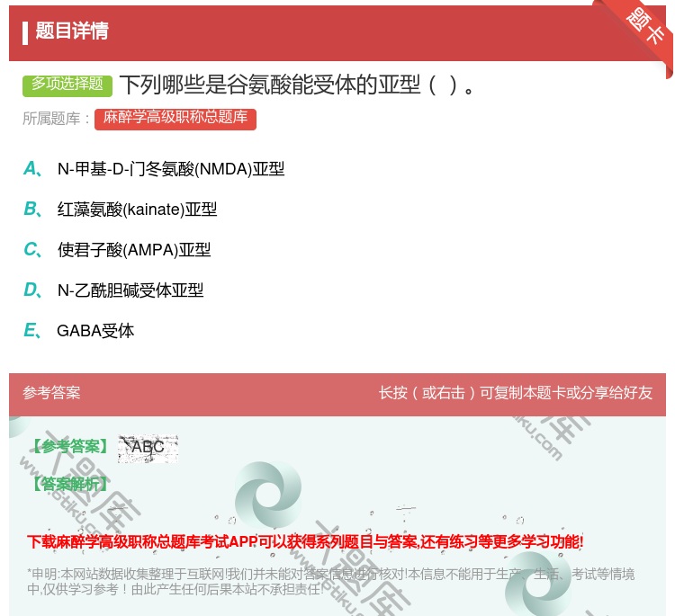Click the 【答案解析】 green label
The width and height of the screenshot is (675, 616).
70,485
